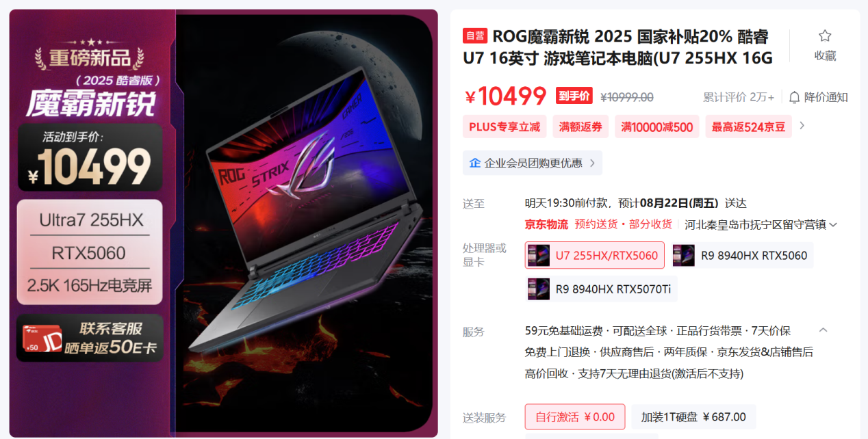
Task: Select the U7 255HX/RTX5060 configuration
Action: click(595, 256)
